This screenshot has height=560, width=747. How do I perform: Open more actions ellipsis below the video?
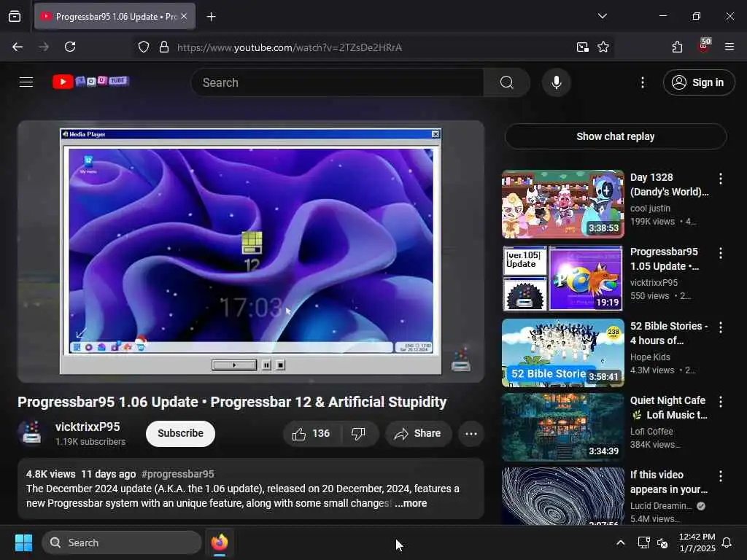pos(471,433)
